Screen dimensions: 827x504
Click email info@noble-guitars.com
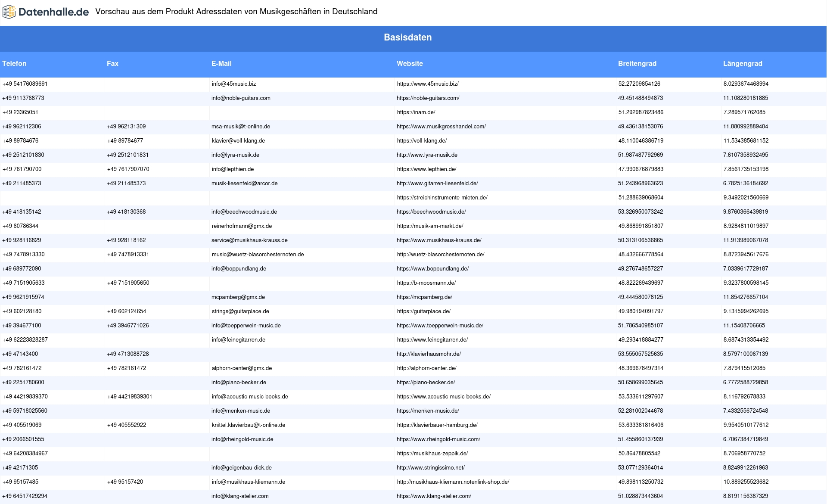click(x=241, y=98)
